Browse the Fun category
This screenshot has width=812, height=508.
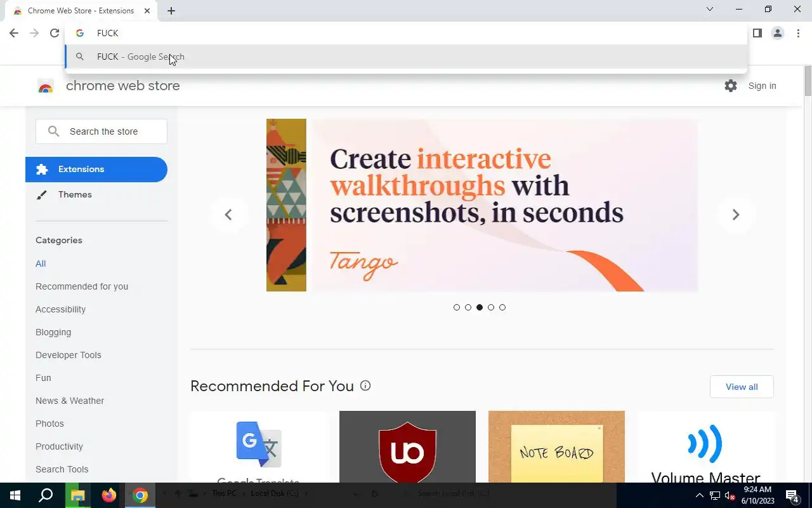(43, 378)
